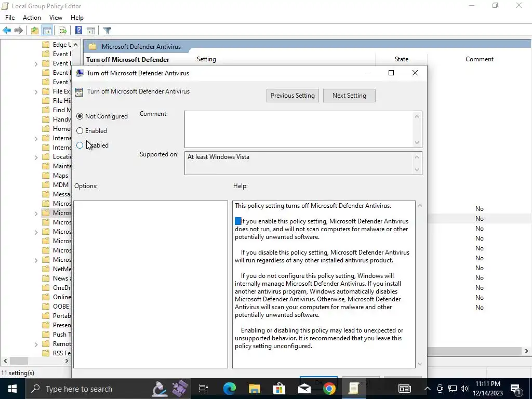Sort by the Setting column header
Screen dimensions: 532x399
206,59
